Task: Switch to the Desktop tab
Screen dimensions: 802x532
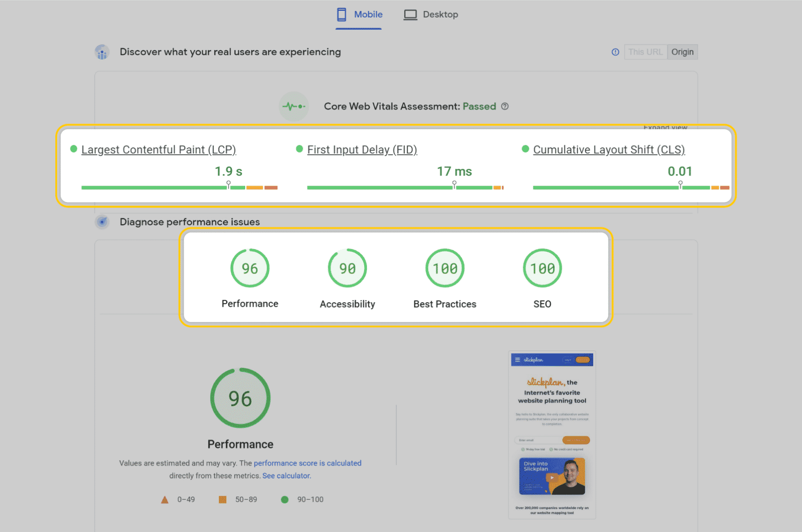Action: point(431,15)
